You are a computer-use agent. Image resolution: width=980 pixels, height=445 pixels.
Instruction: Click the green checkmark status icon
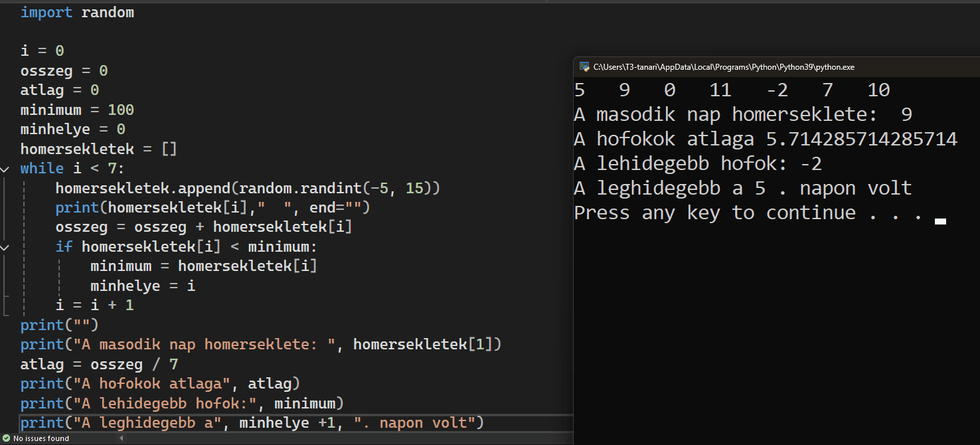5,438
